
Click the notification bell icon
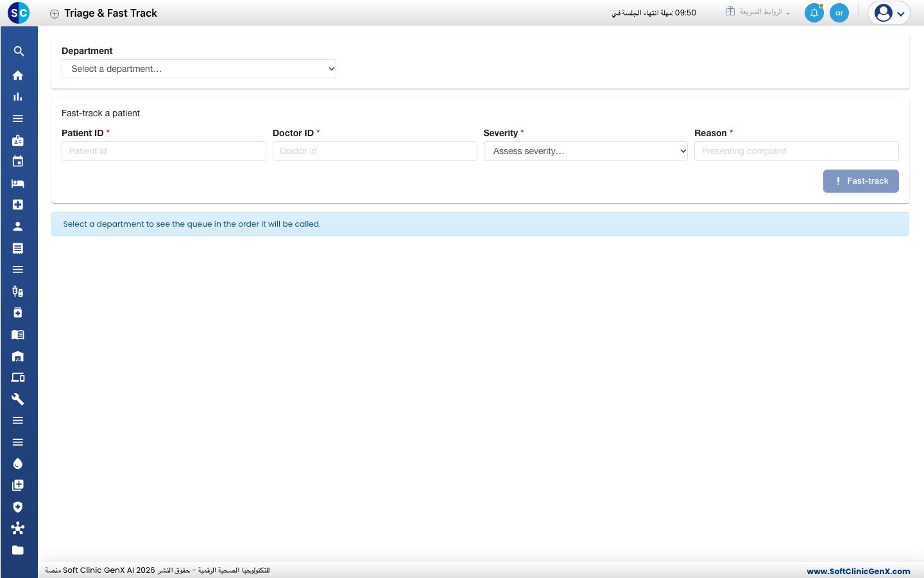(x=814, y=13)
